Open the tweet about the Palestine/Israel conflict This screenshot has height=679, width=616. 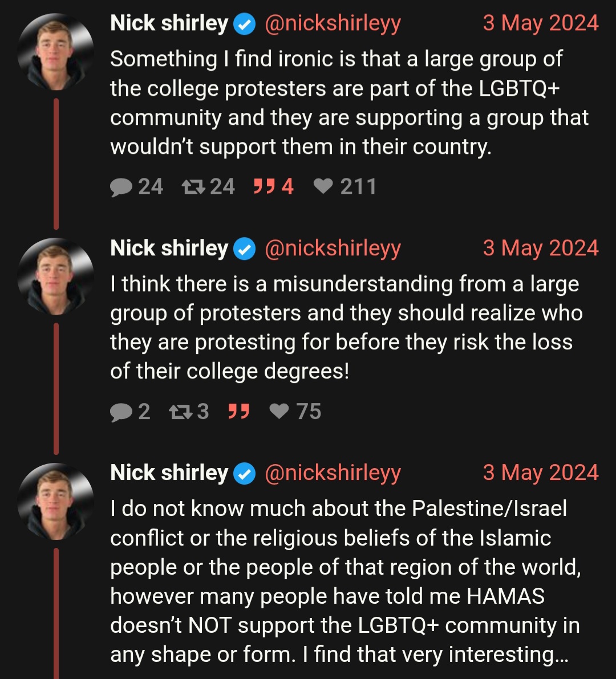point(342,582)
